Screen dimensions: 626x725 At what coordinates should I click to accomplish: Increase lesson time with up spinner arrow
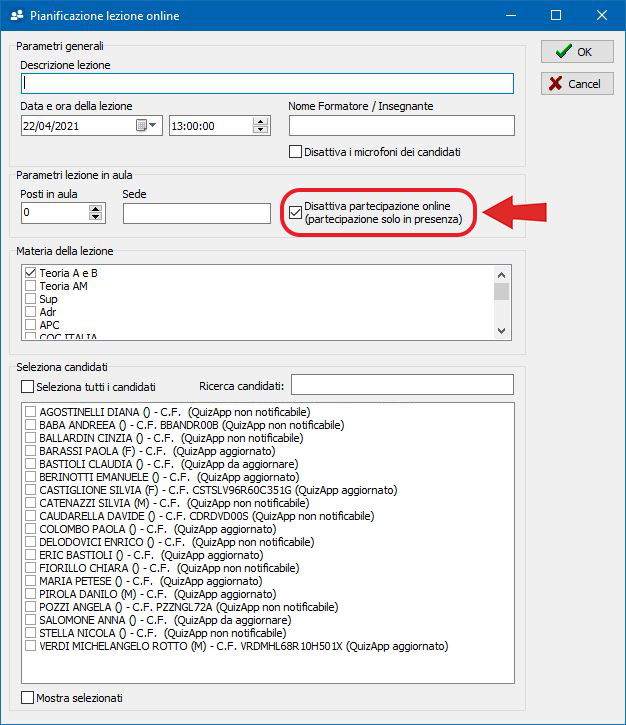point(261,121)
